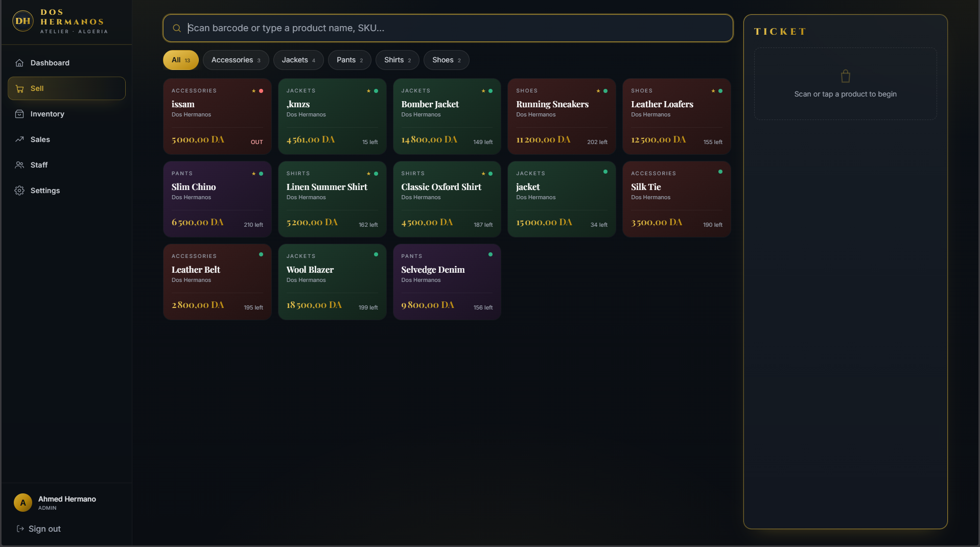Add Bomber Jacket to ticket

point(447,116)
